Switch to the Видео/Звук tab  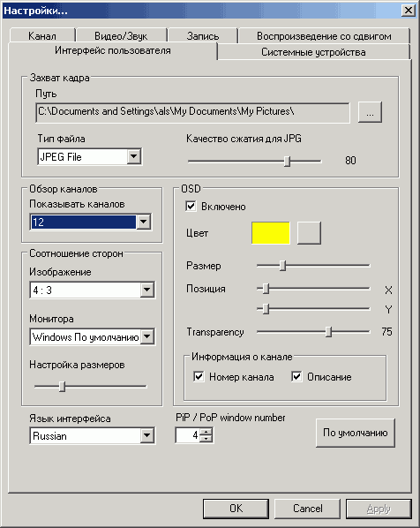point(121,35)
